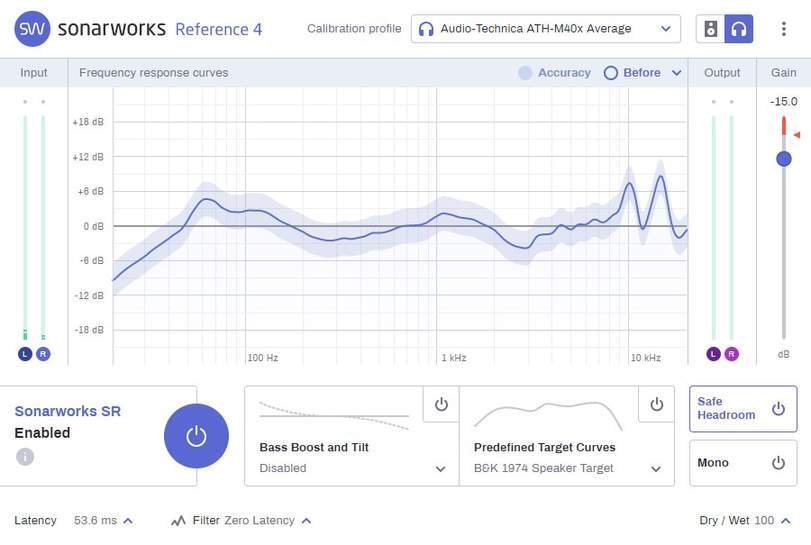Click the Mono button

[x=742, y=463]
